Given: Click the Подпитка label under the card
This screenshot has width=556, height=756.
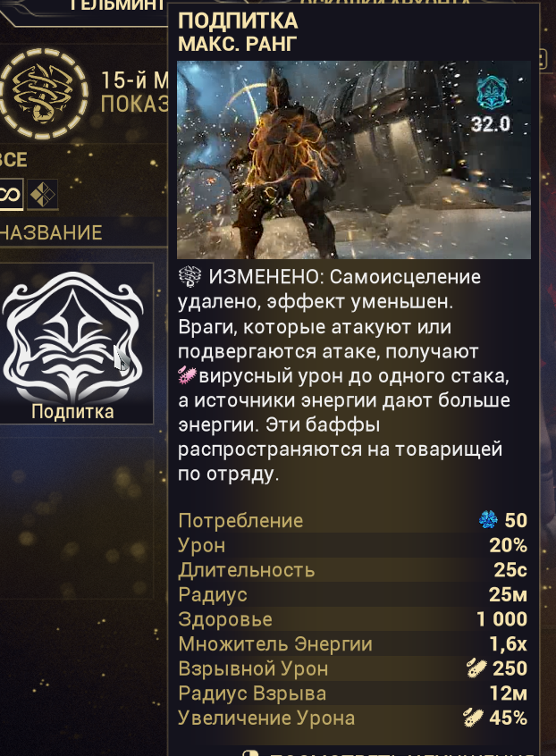Looking at the screenshot, I should [x=72, y=412].
